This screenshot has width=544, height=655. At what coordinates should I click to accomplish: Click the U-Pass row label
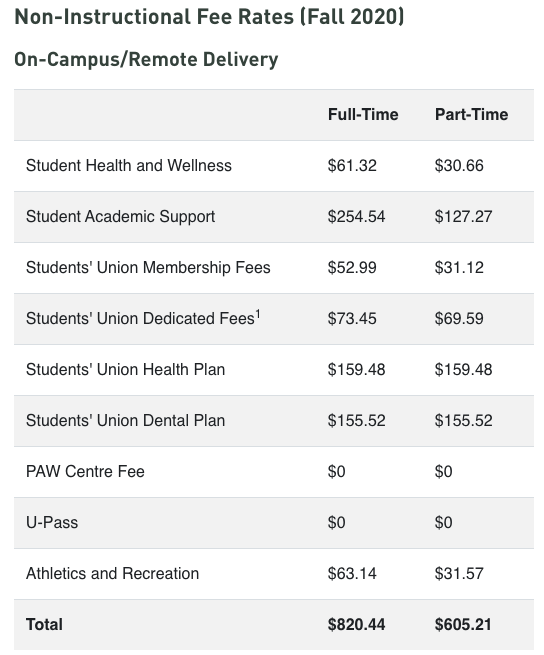[x=52, y=522]
